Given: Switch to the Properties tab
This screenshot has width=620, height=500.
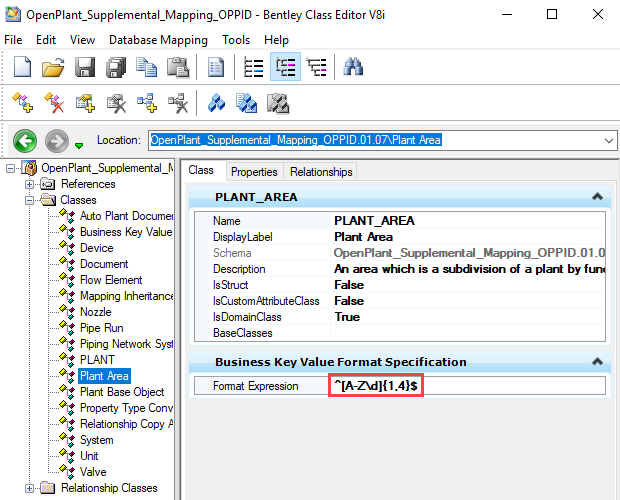Looking at the screenshot, I should click(254, 172).
